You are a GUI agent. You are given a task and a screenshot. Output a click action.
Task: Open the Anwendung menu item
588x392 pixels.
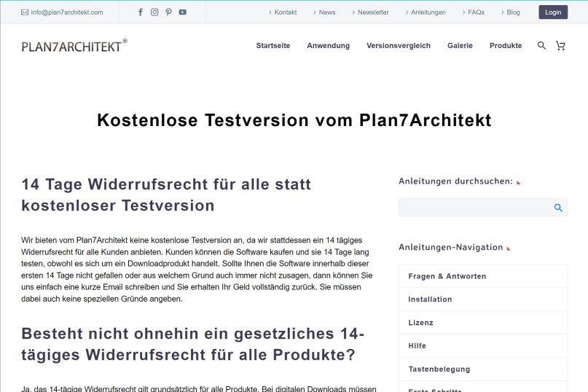328,45
